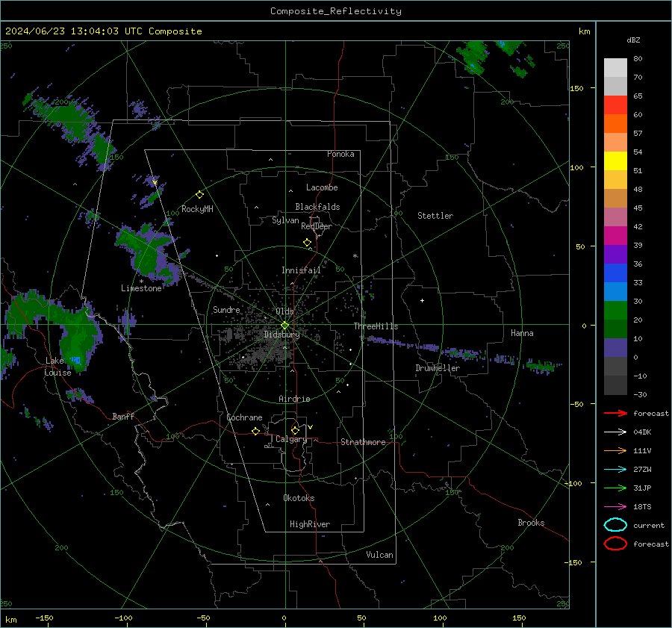Click the Stettler map label
Screen dimensions: 672x628
[435, 216]
